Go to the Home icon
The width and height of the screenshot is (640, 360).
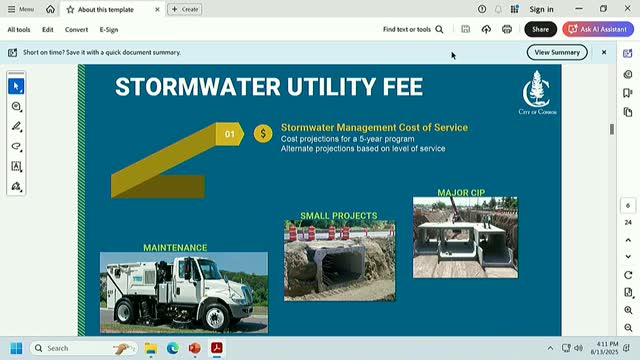click(x=50, y=9)
